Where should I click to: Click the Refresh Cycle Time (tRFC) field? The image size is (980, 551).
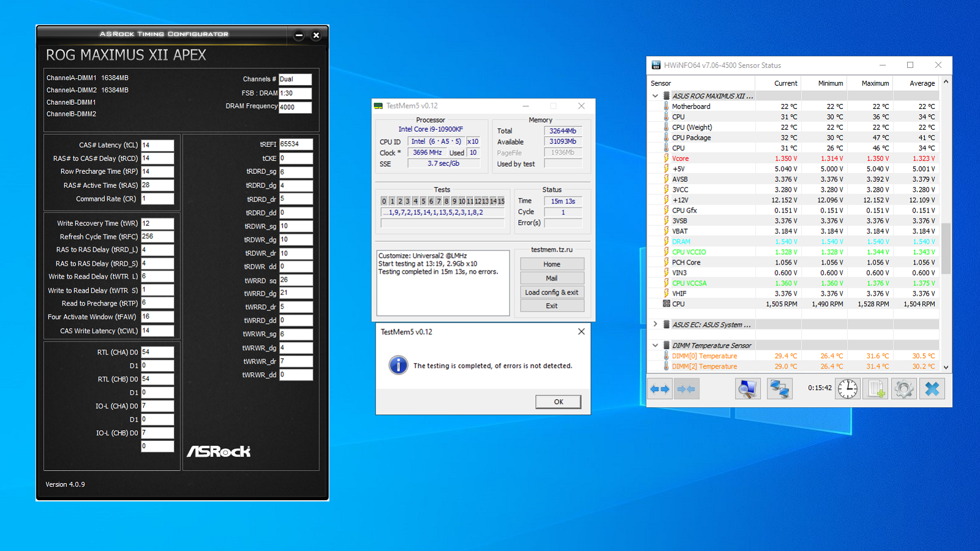157,236
